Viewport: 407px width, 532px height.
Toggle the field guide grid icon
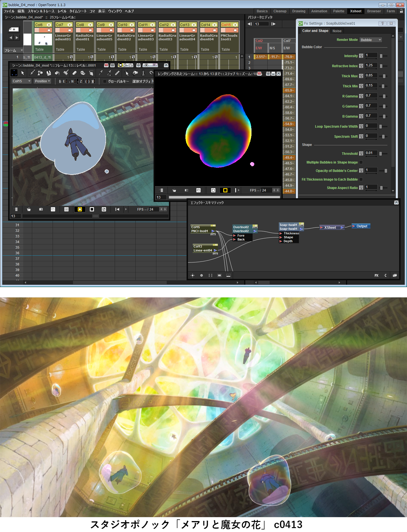coord(112,65)
